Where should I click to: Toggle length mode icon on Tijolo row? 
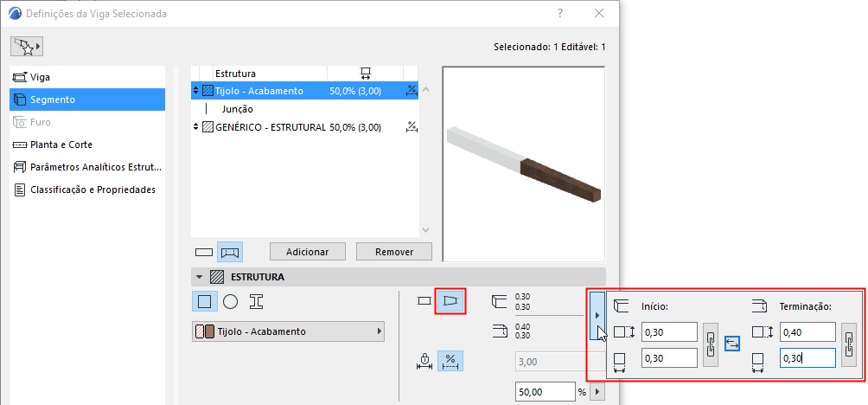coord(411,91)
